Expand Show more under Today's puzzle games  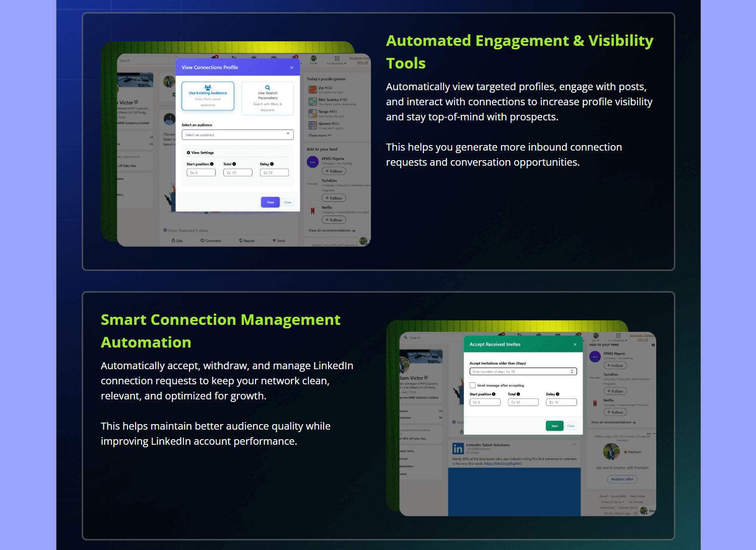click(x=320, y=135)
